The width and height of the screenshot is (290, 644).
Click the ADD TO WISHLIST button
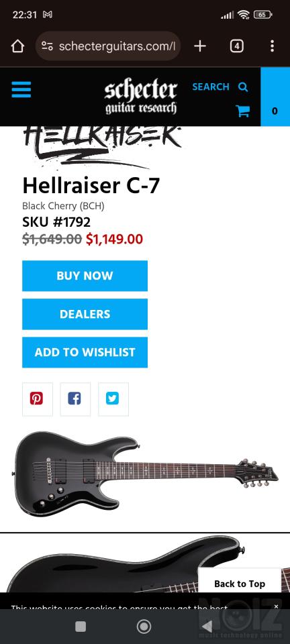click(x=85, y=352)
